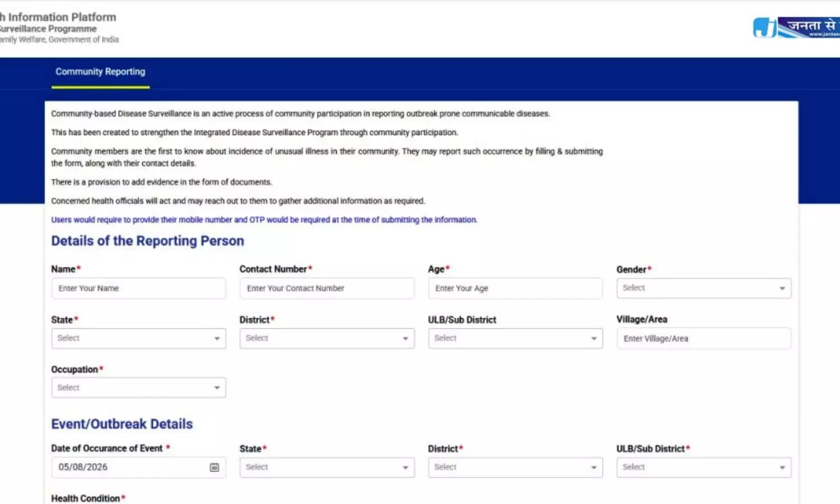840x504 pixels.
Task: Expand the Event/Outbreak District dropdown
Action: click(515, 467)
